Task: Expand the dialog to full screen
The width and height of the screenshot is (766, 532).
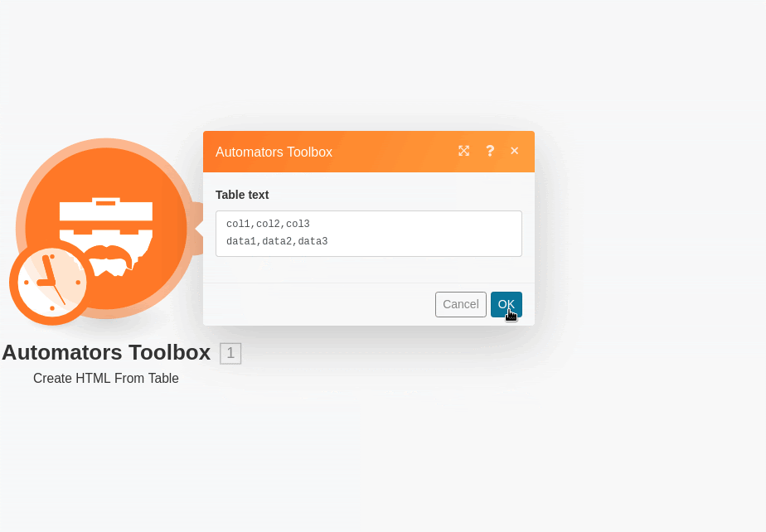Action: point(464,151)
